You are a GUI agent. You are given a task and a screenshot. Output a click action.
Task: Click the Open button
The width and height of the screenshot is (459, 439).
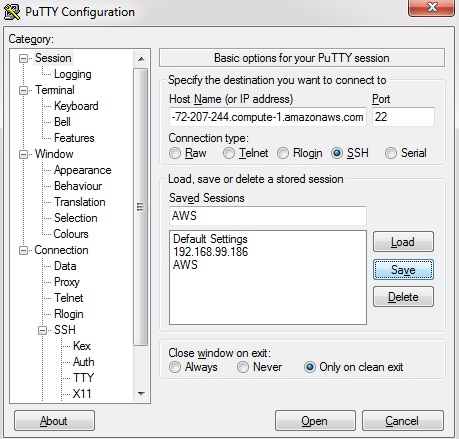(x=315, y=421)
